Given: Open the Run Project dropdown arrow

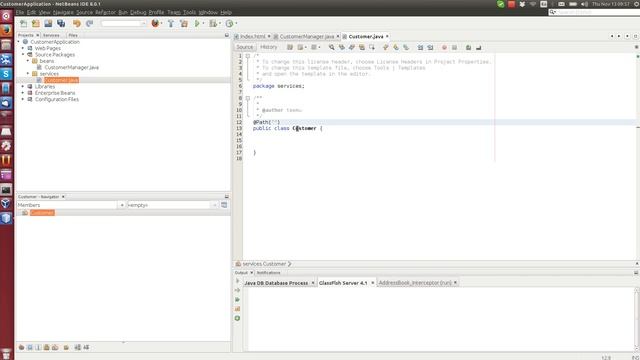Looking at the screenshot, I should point(203,24).
